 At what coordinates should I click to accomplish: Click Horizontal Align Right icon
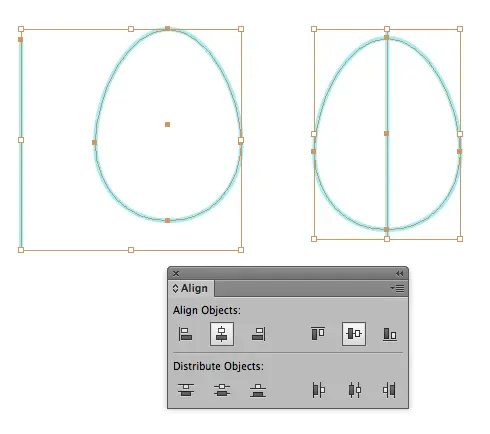(x=258, y=334)
